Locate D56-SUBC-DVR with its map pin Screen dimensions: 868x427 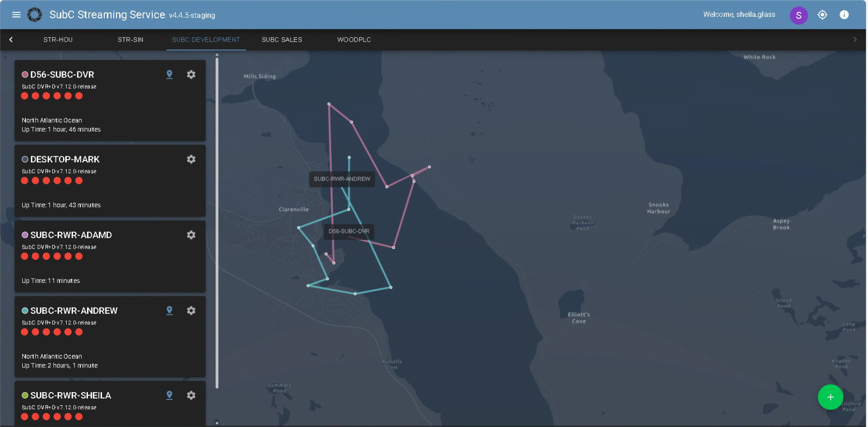169,74
